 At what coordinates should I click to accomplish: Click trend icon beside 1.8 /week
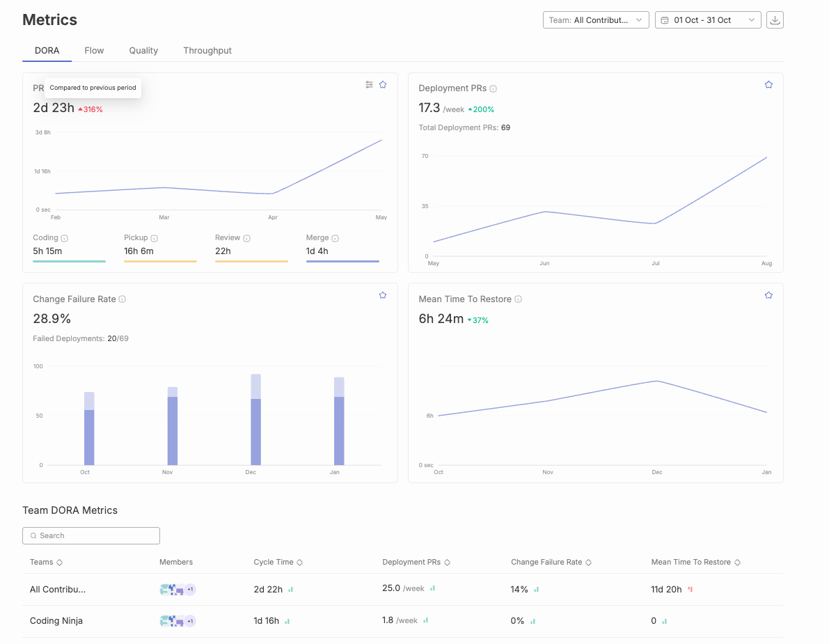tap(425, 620)
